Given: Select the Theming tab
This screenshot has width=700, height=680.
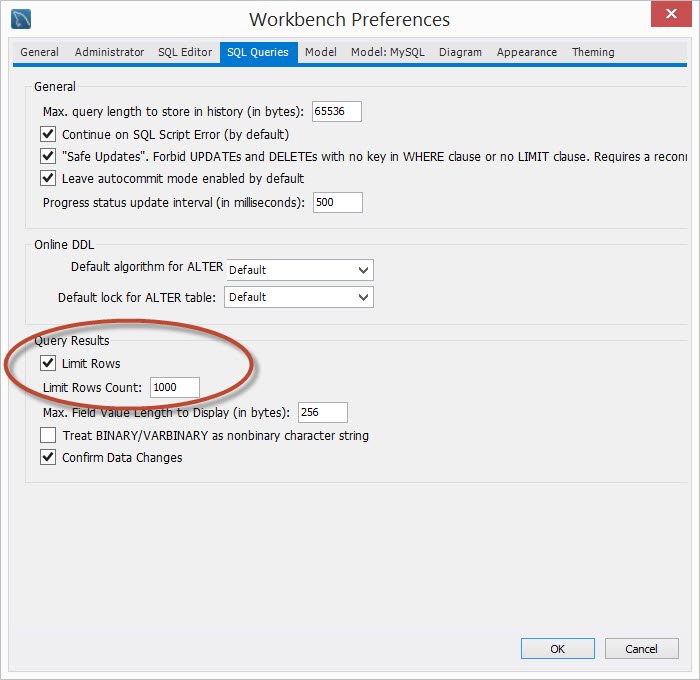Looking at the screenshot, I should point(593,52).
